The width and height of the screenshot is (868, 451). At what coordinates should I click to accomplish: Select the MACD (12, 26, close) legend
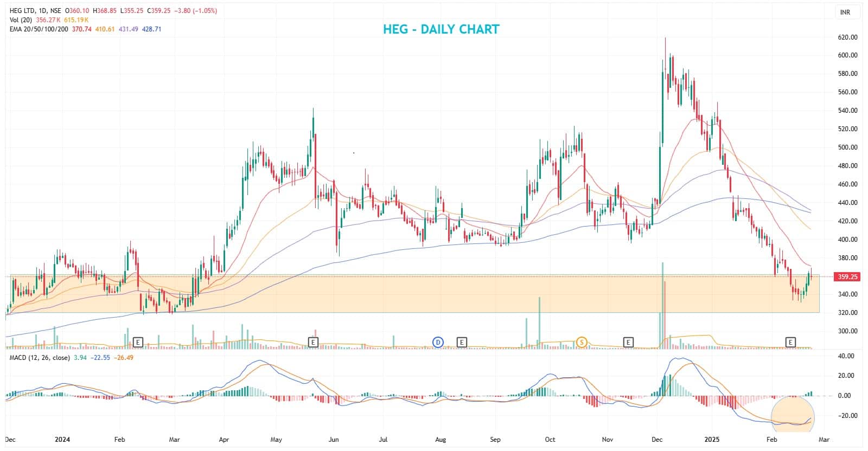pyautogui.click(x=40, y=358)
